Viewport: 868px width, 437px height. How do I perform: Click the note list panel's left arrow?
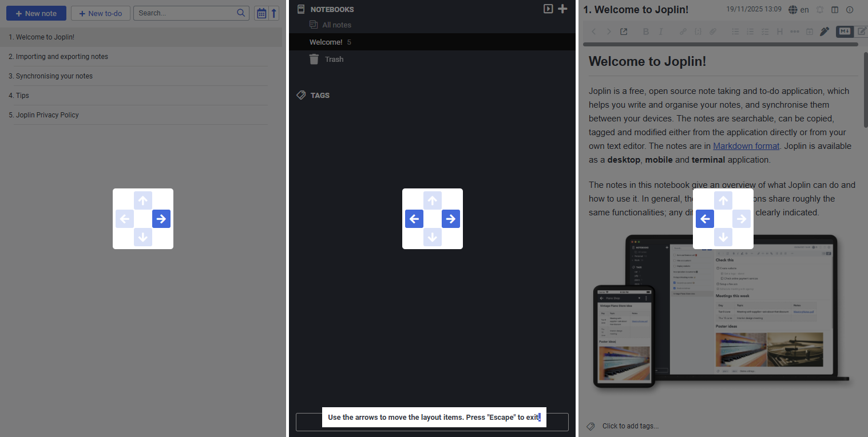tap(125, 219)
